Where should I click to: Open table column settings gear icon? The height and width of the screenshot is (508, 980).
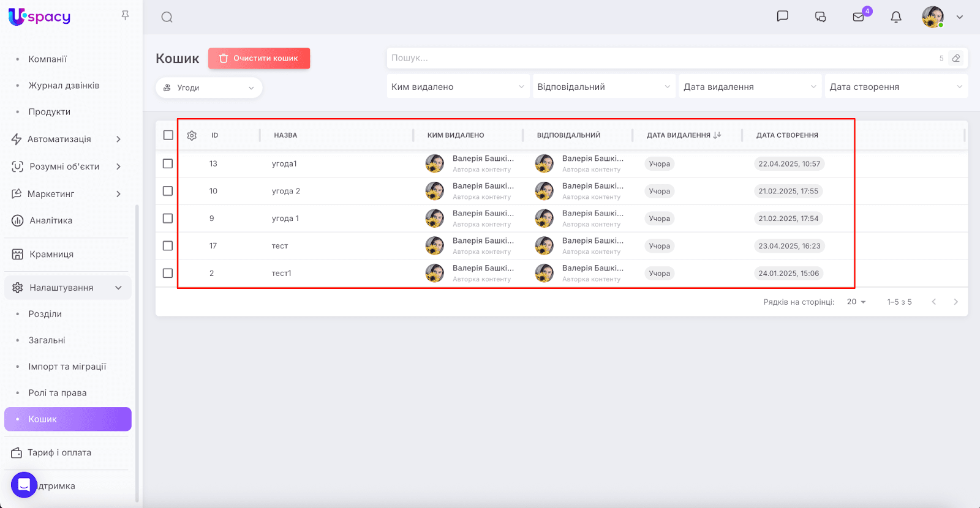(192, 135)
